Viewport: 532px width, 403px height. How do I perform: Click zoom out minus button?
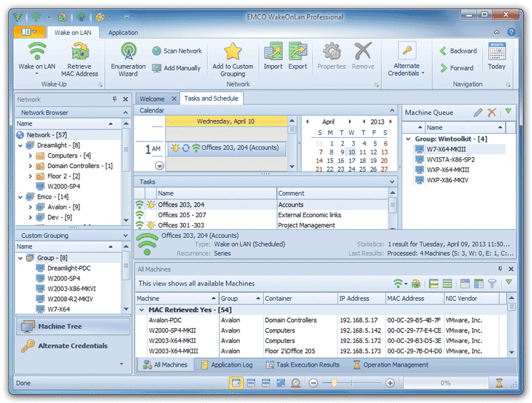(x=313, y=383)
